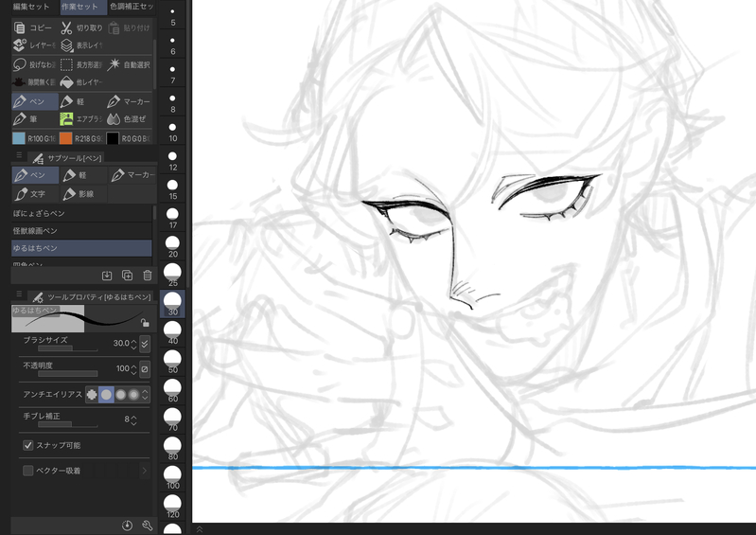Click the 不透明度 100 stepper arrows

pos(133,369)
